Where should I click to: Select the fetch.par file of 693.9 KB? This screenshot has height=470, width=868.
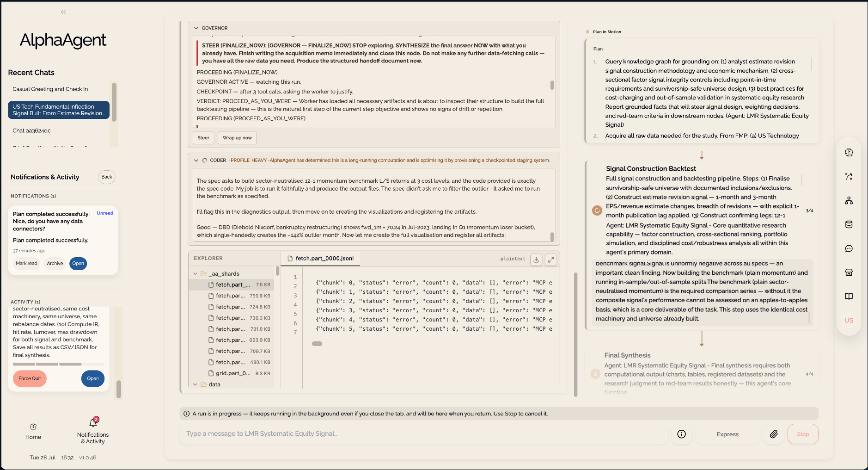pos(231,340)
